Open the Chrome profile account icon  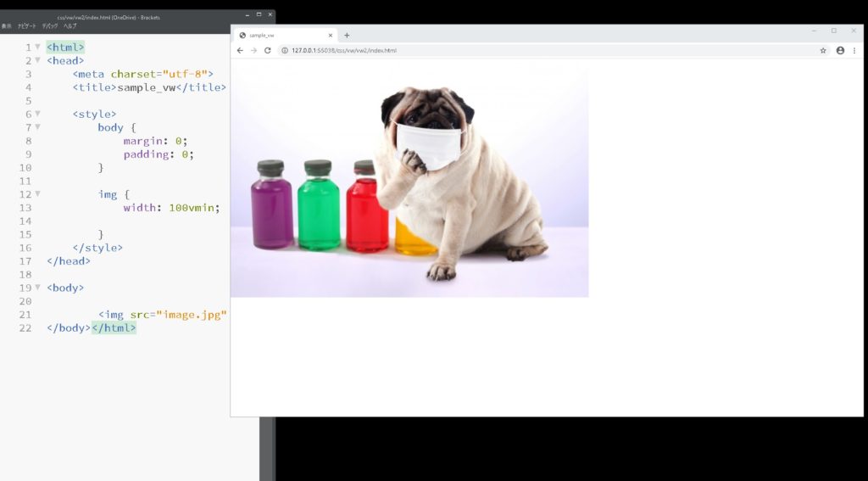click(840, 51)
